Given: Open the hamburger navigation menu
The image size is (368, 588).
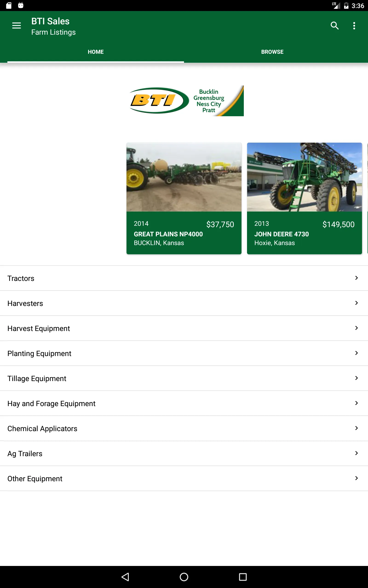Looking at the screenshot, I should click(17, 25).
